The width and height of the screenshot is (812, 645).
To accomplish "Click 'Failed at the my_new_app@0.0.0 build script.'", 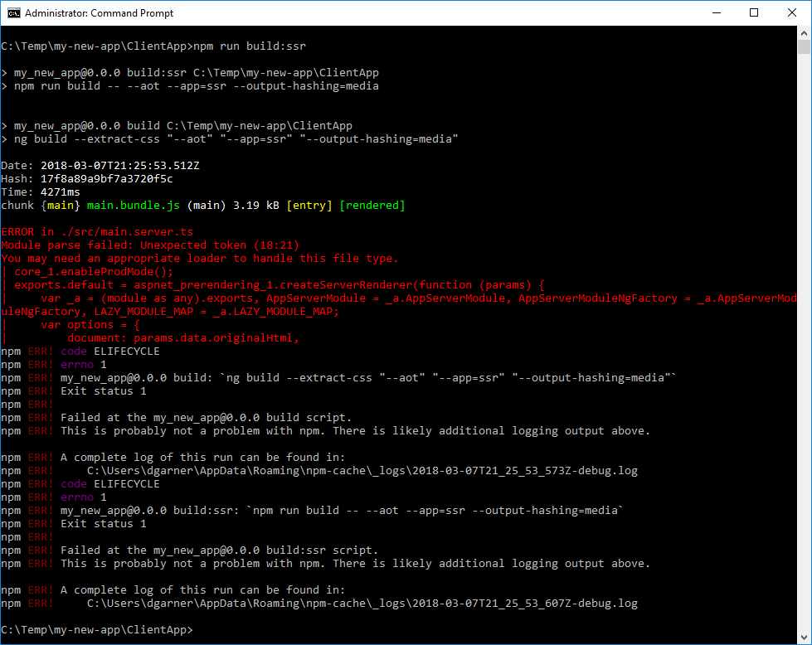I will 206,418.
